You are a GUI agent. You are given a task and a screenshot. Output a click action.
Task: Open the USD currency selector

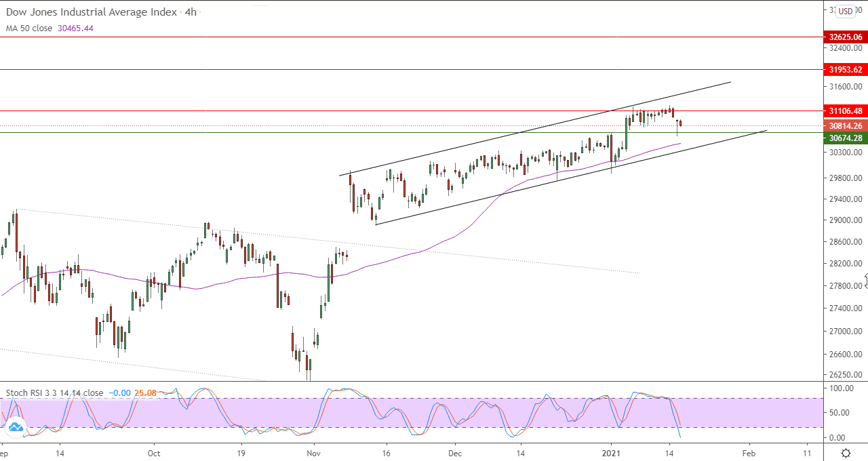[x=846, y=11]
